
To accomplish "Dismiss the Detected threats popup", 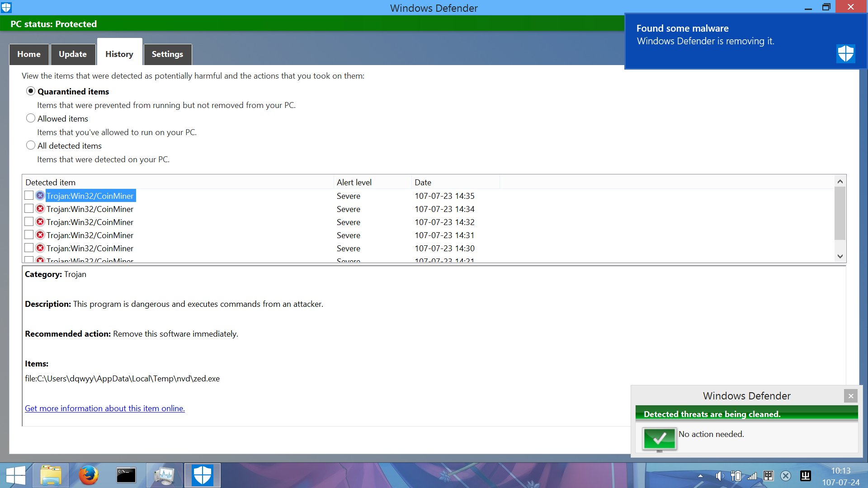I will click(x=850, y=396).
